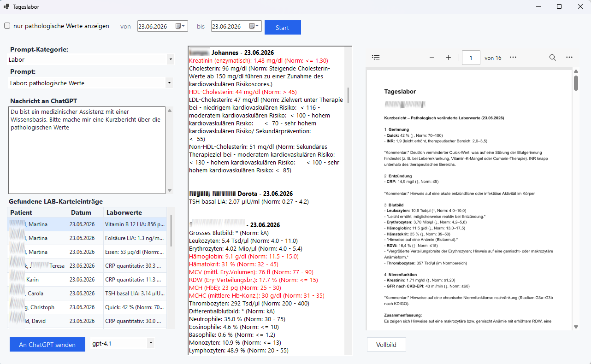The image size is (591, 364).
Task: Select the Teresa row with 'CRP quantitativ: 30.3 ...'
Action: coord(87,266)
